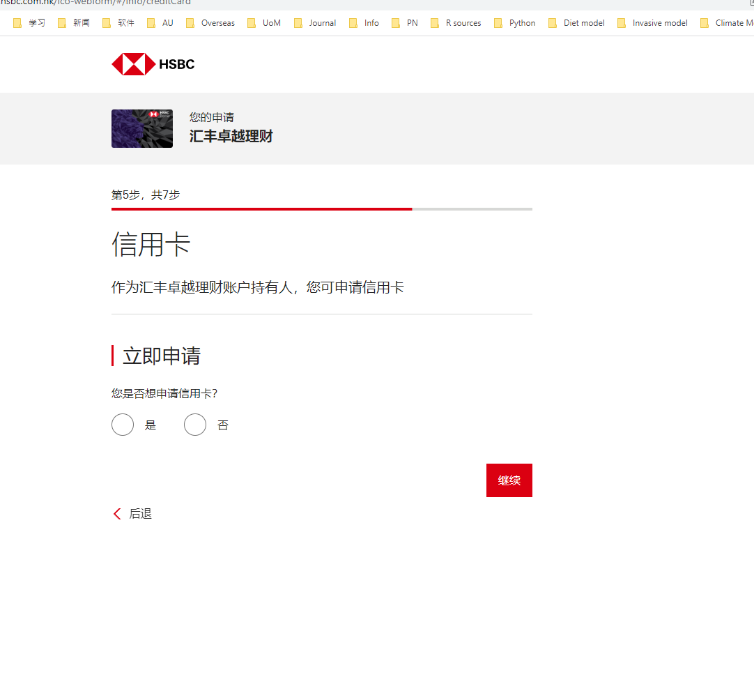Click the 信用卡 page heading
Image resolution: width=754 pixels, height=700 pixels.
(x=151, y=244)
